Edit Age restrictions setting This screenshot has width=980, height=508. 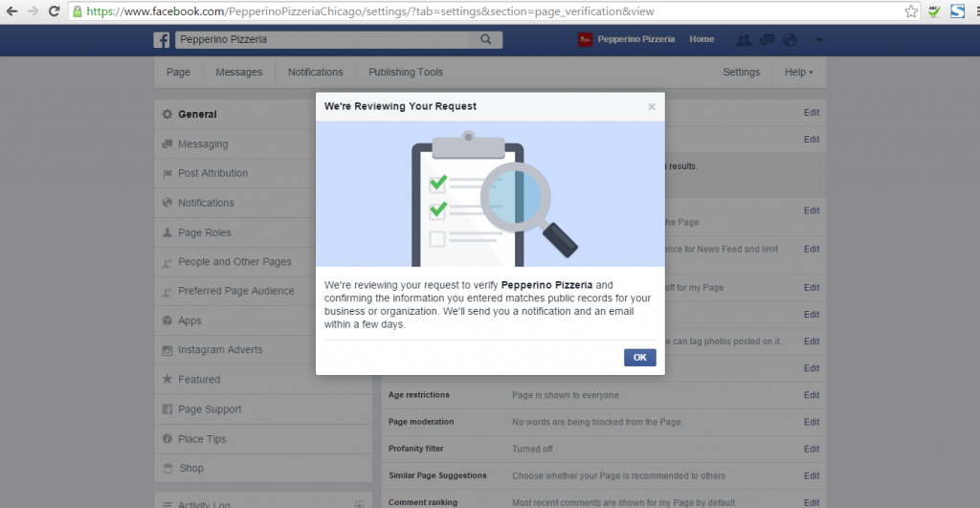click(812, 395)
